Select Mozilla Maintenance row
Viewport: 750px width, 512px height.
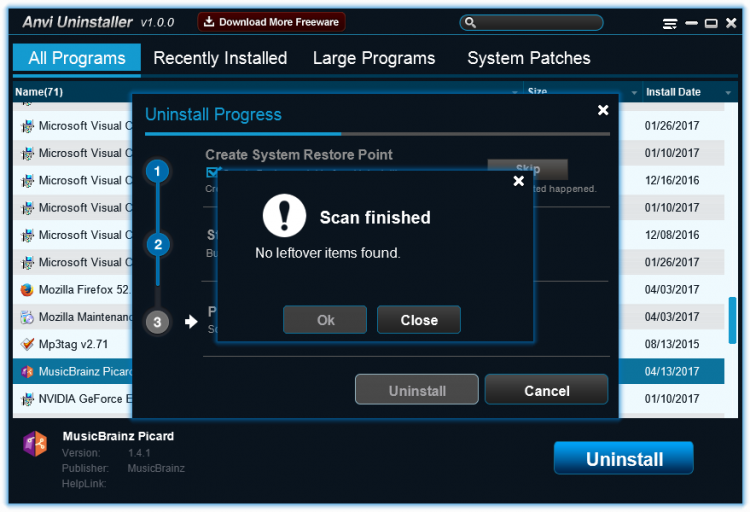[368, 317]
